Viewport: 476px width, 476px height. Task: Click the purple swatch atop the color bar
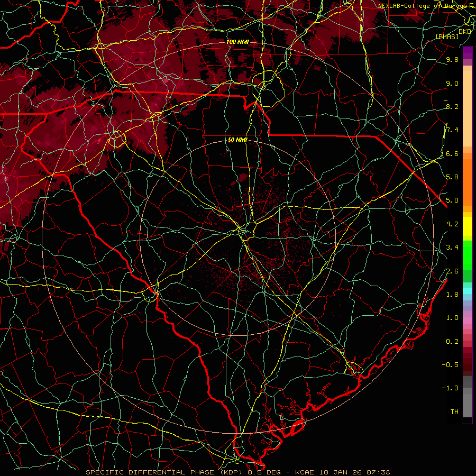point(467,53)
